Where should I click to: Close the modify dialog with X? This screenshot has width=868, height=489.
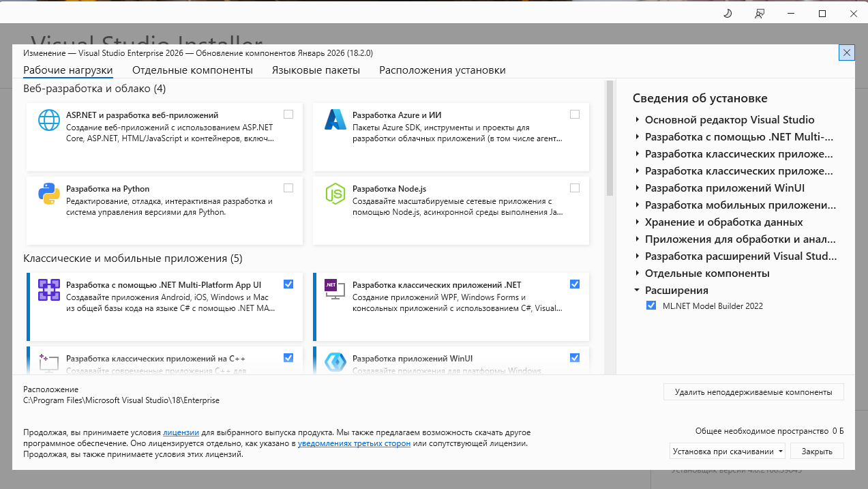coord(847,53)
